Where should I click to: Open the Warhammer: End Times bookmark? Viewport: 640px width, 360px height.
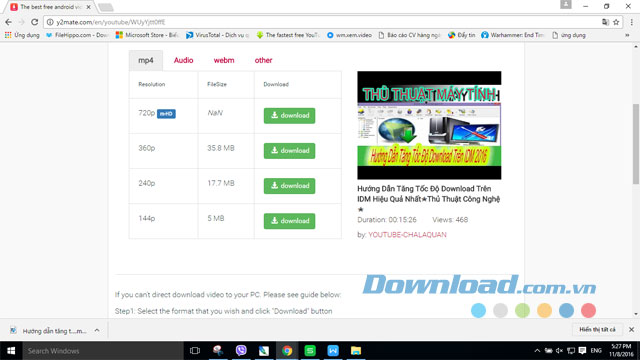(513, 35)
